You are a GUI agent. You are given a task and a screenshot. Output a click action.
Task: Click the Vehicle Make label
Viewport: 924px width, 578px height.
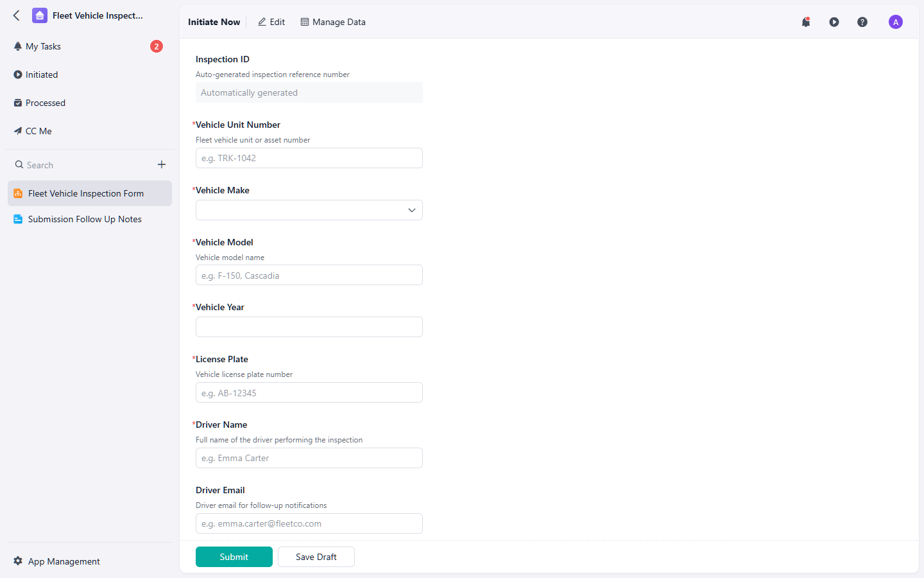[222, 190]
